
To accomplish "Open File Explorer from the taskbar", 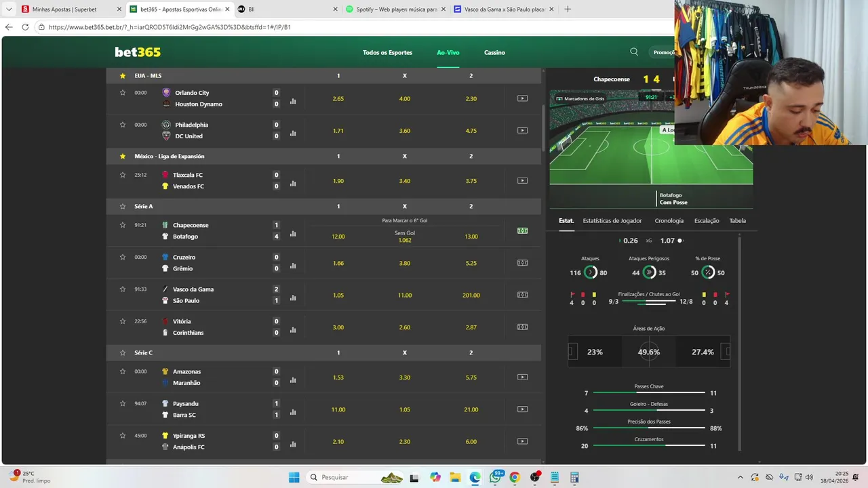I will (x=455, y=477).
